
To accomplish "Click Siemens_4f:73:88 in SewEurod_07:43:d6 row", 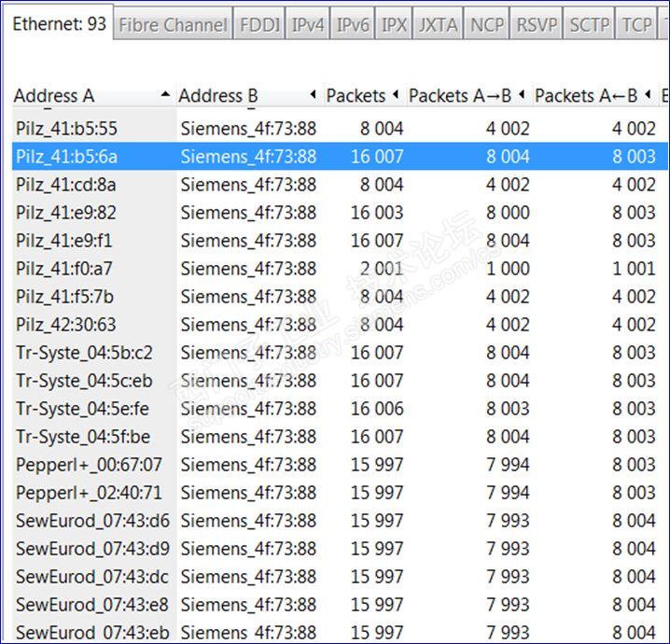I will (248, 521).
